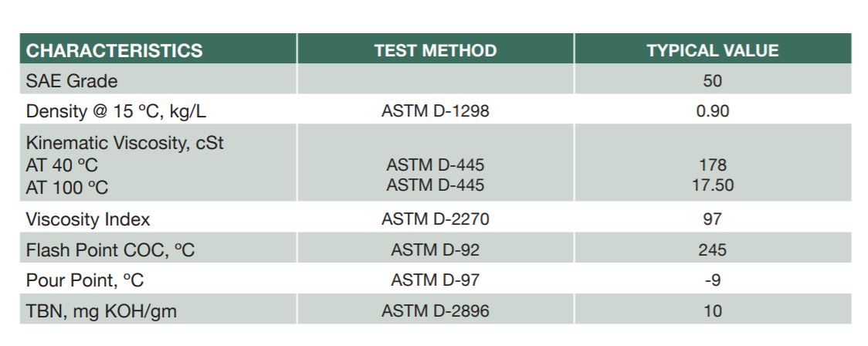
Task: Select the ASTM D-92 test method
Action: point(435,250)
